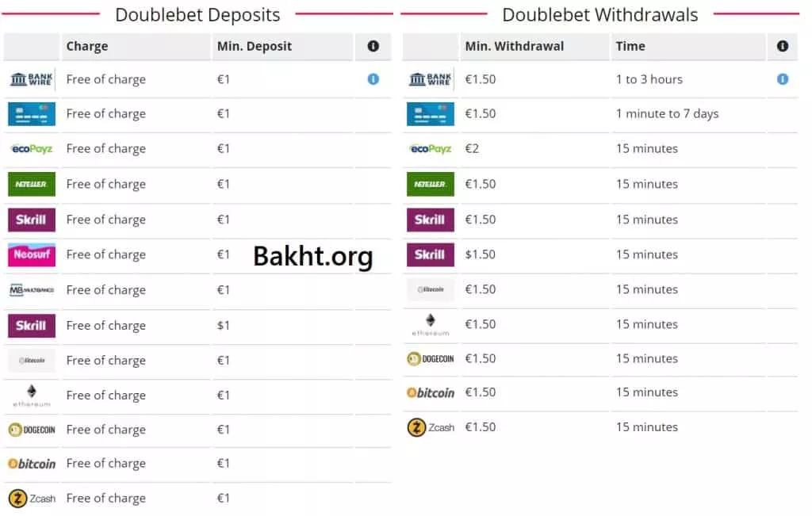The image size is (812, 516).
Task: Click the Multibanco logo in Deposits
Action: [32, 290]
